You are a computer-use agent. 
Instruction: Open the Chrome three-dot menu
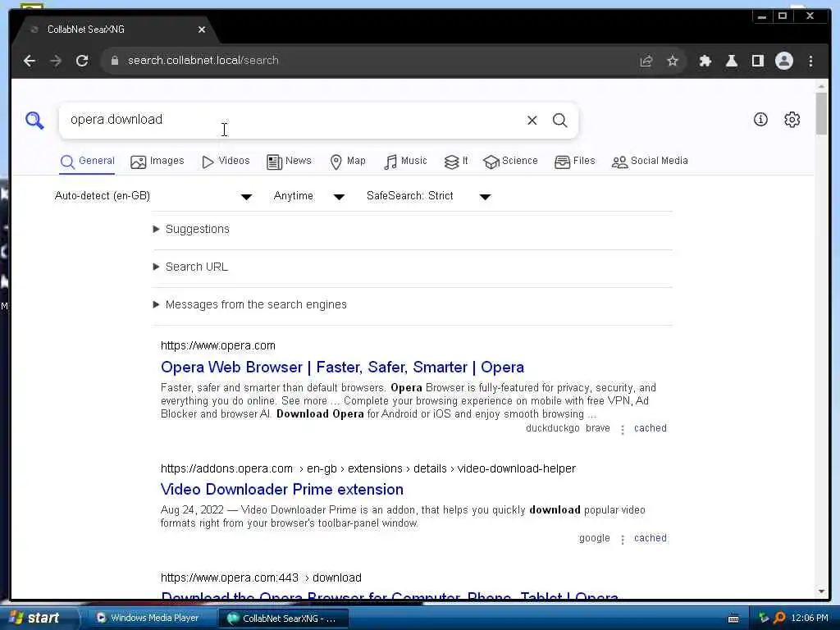point(810,61)
